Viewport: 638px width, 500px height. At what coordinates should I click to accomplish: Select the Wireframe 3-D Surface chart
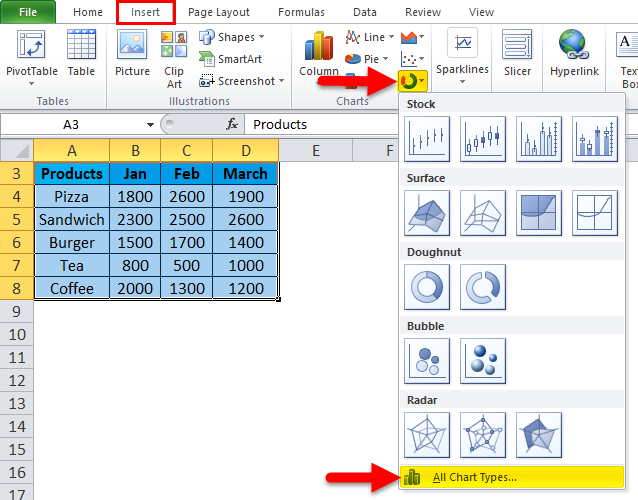pos(483,213)
